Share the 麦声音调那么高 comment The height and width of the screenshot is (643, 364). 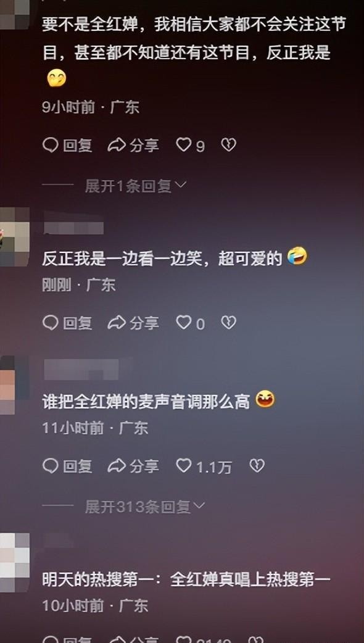point(133,466)
